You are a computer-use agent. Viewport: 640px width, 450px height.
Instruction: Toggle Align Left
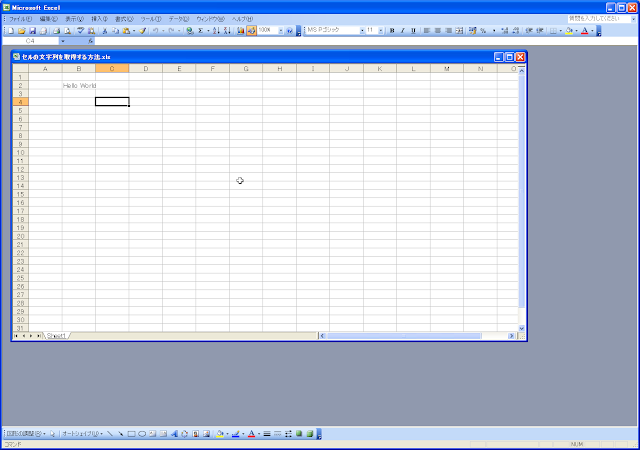[427, 31]
